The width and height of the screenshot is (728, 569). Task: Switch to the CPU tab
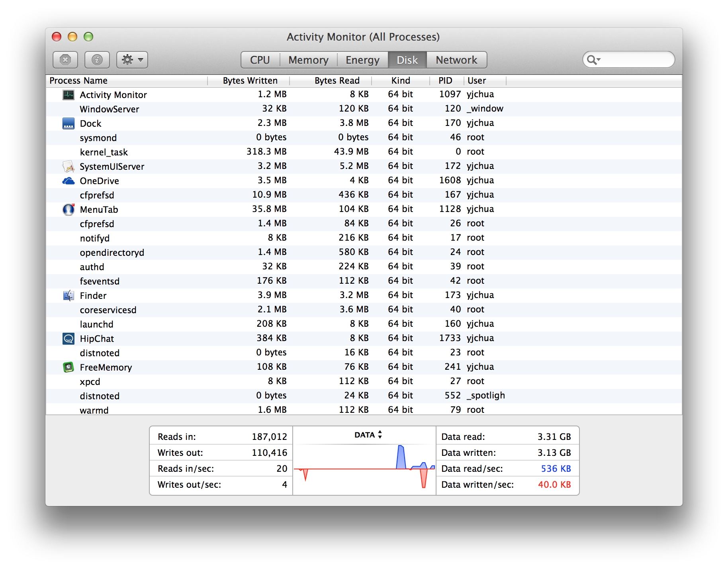260,60
